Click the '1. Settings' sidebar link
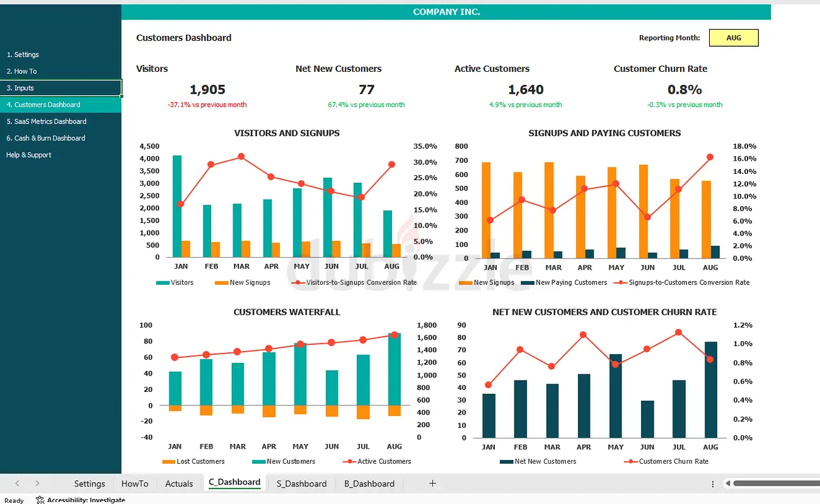The image size is (820, 504). coord(23,55)
